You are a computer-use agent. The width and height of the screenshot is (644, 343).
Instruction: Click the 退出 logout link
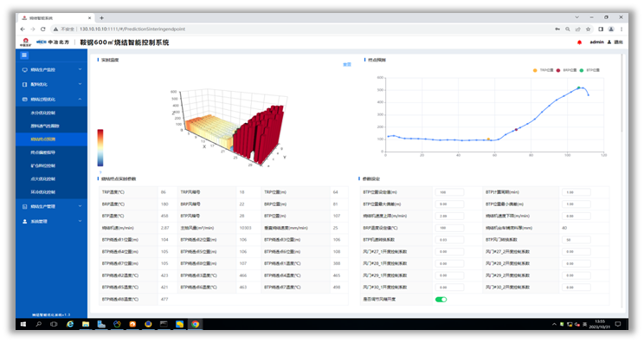pyautogui.click(x=618, y=42)
